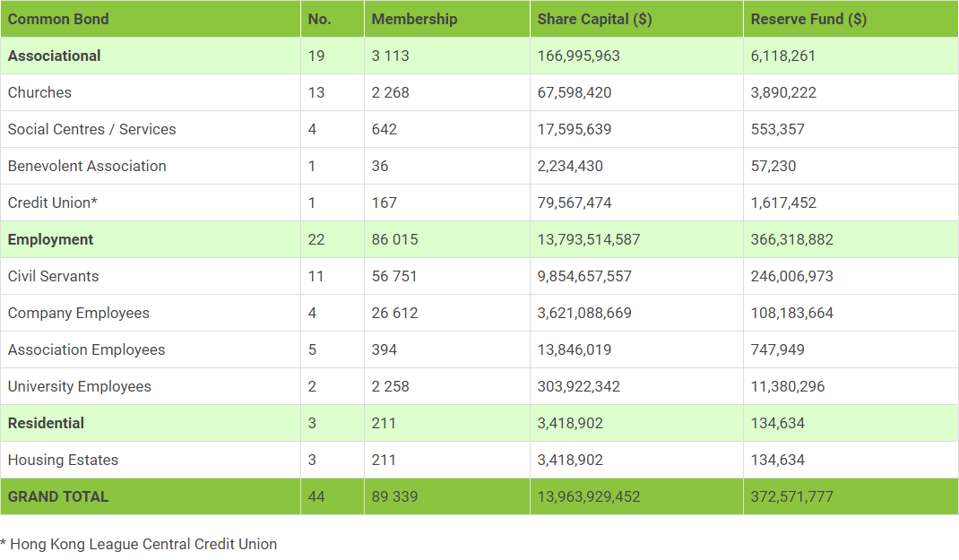The height and width of the screenshot is (560, 959).
Task: Click Associational membership value 3 113
Action: tap(390, 56)
